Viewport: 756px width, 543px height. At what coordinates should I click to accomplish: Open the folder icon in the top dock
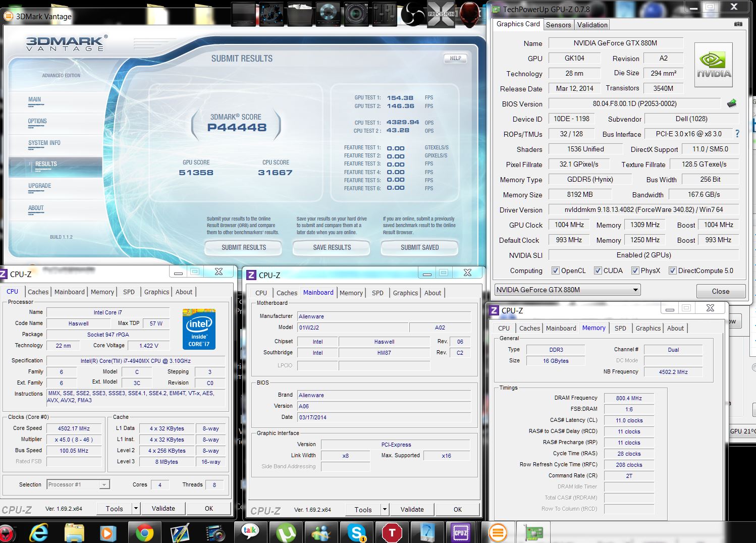[x=300, y=14]
